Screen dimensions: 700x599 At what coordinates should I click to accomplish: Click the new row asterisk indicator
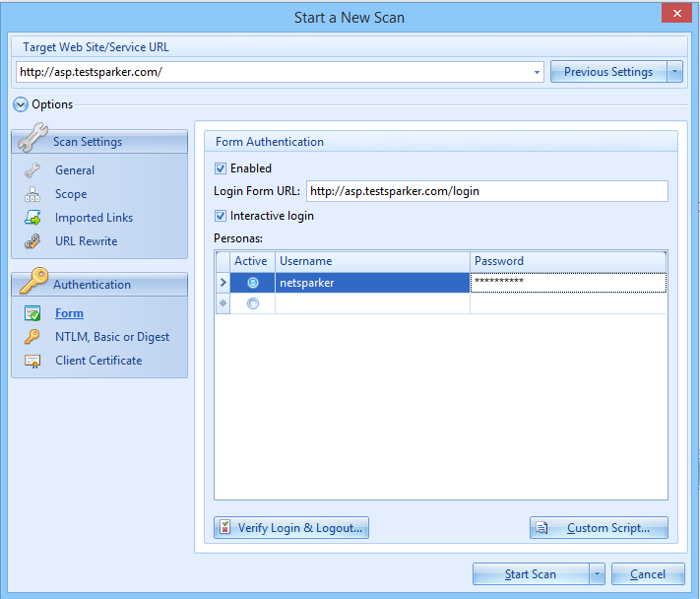pyautogui.click(x=223, y=303)
